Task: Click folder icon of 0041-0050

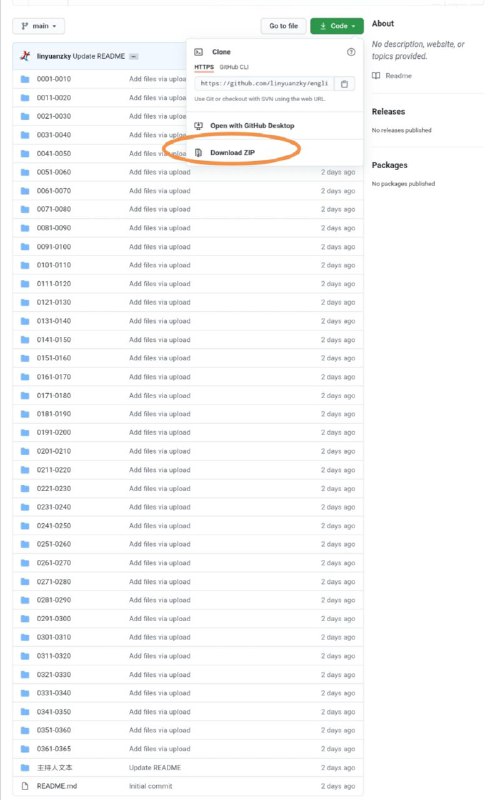Action: pyautogui.click(x=24, y=154)
